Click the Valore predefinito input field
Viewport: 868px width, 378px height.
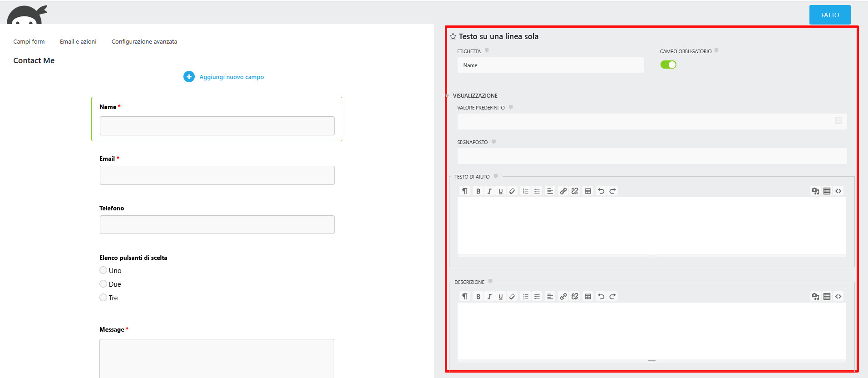click(652, 121)
